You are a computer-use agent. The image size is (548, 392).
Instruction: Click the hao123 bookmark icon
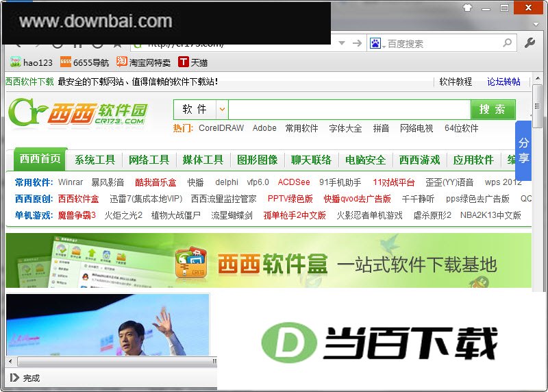coord(16,62)
